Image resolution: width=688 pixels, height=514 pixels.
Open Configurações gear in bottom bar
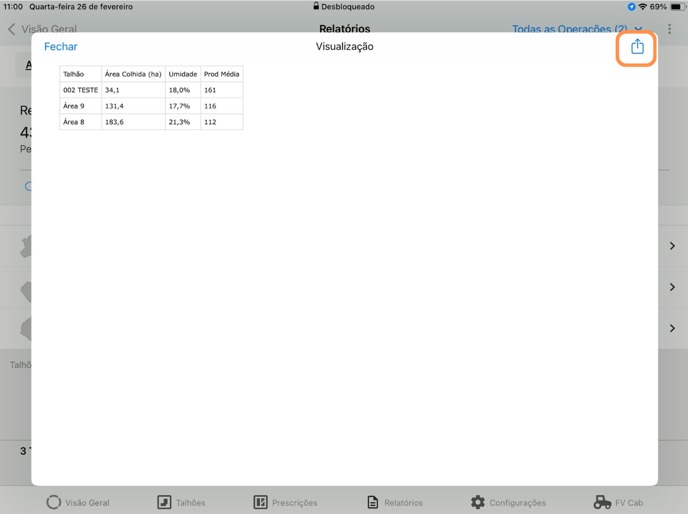477,502
